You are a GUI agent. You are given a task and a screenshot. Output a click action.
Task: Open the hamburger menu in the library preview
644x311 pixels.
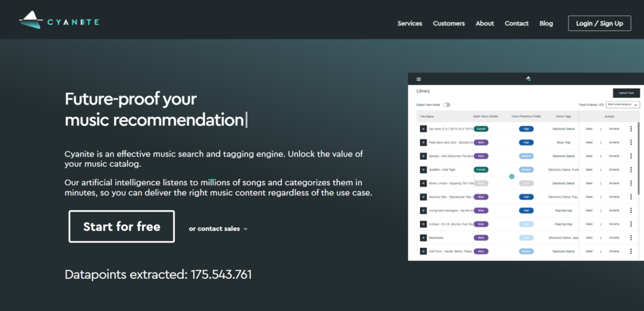tap(419, 79)
